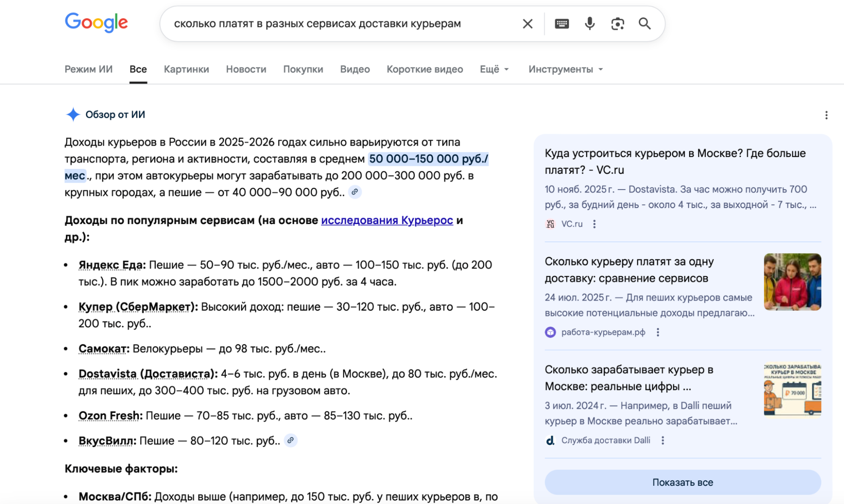Open the исследования Курьерос link
844x504 pixels.
pyautogui.click(x=387, y=220)
